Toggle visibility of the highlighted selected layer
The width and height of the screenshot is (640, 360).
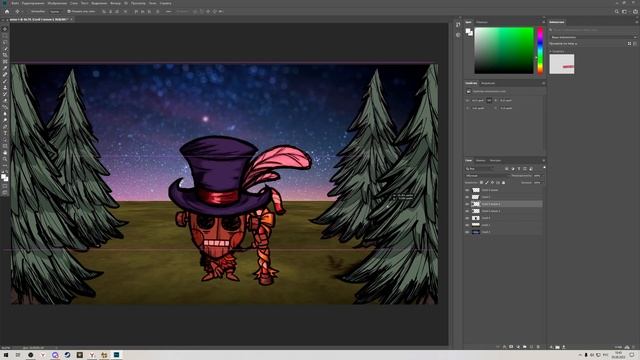467,204
